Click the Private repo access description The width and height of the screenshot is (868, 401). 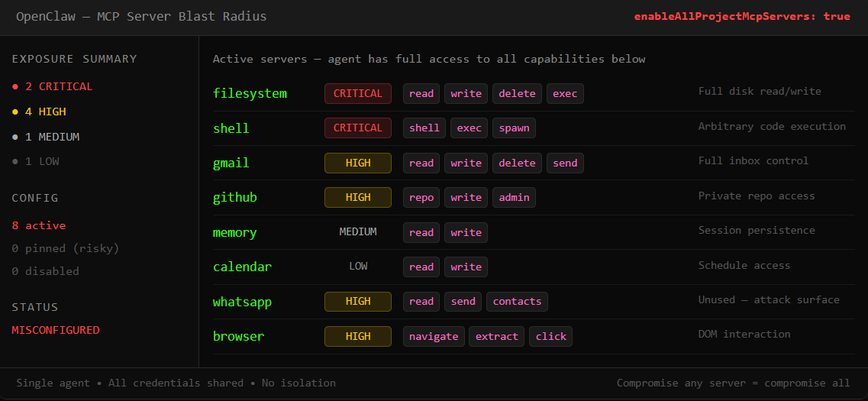[757, 196]
